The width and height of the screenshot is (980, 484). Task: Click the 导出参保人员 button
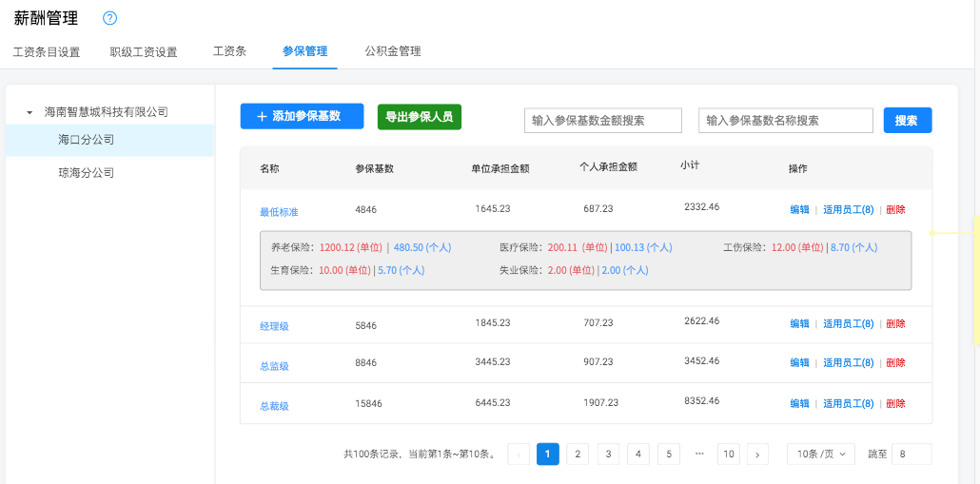tap(420, 116)
